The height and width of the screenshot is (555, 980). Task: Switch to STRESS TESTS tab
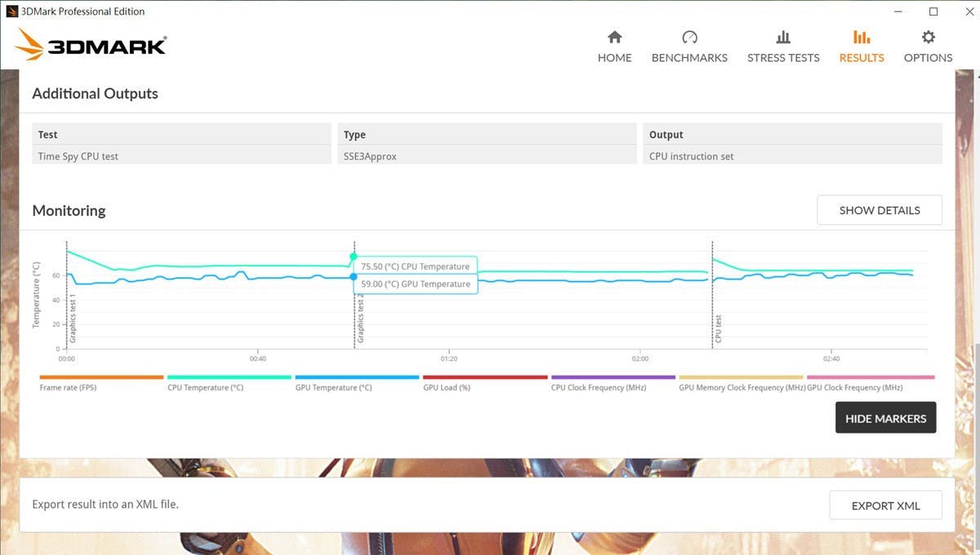pyautogui.click(x=783, y=47)
